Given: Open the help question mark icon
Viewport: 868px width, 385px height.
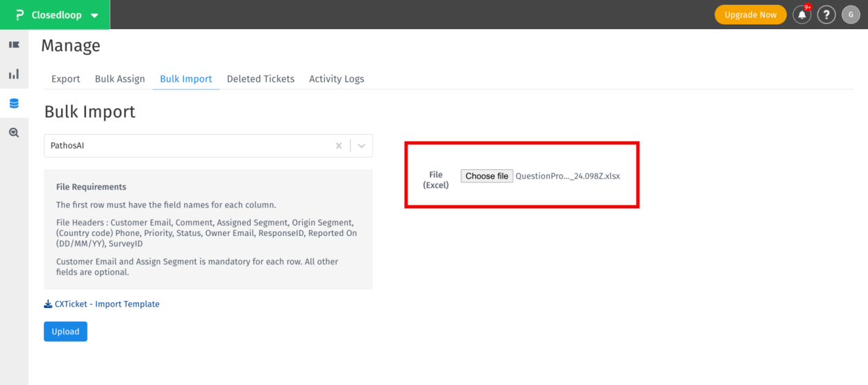Looking at the screenshot, I should pos(826,15).
